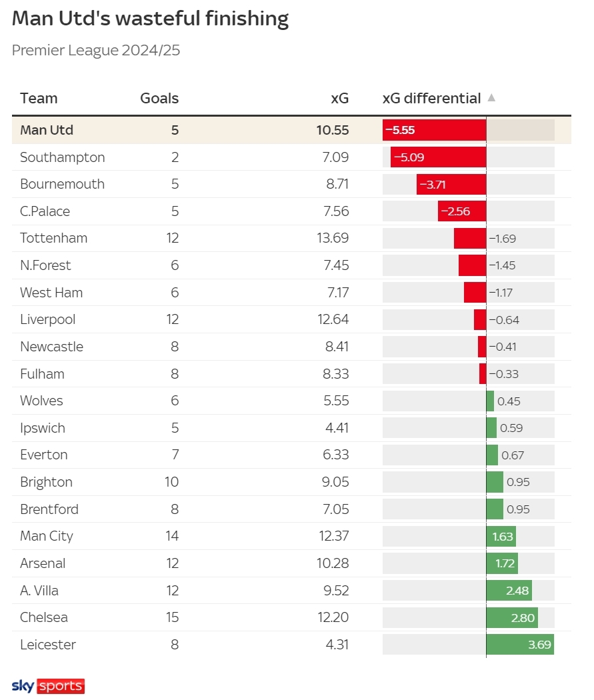Select the Tottenham team name
The width and height of the screenshot is (594, 700).
coord(53,238)
